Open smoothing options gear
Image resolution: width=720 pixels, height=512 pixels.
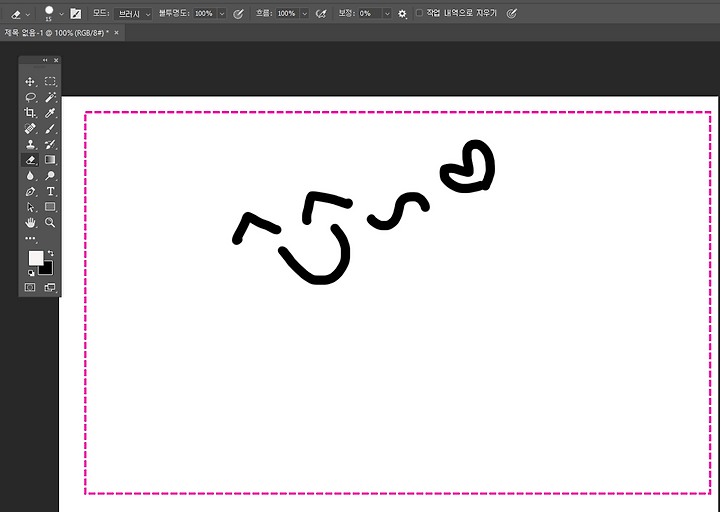click(x=402, y=14)
